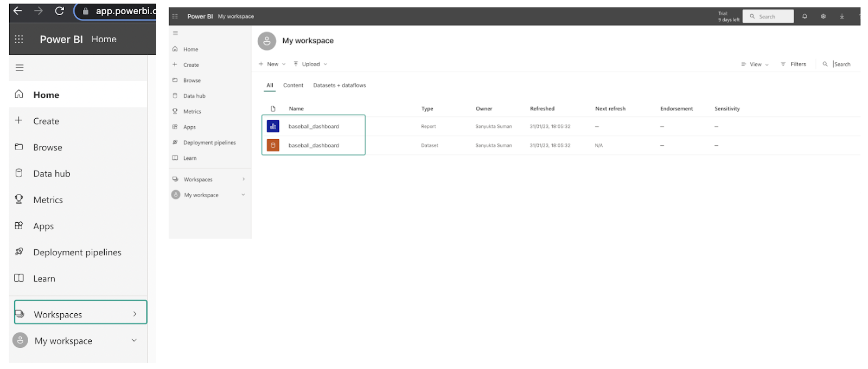Select Home in the small workspace sidebar
Viewport: 868px width, 369px height.
click(210, 49)
